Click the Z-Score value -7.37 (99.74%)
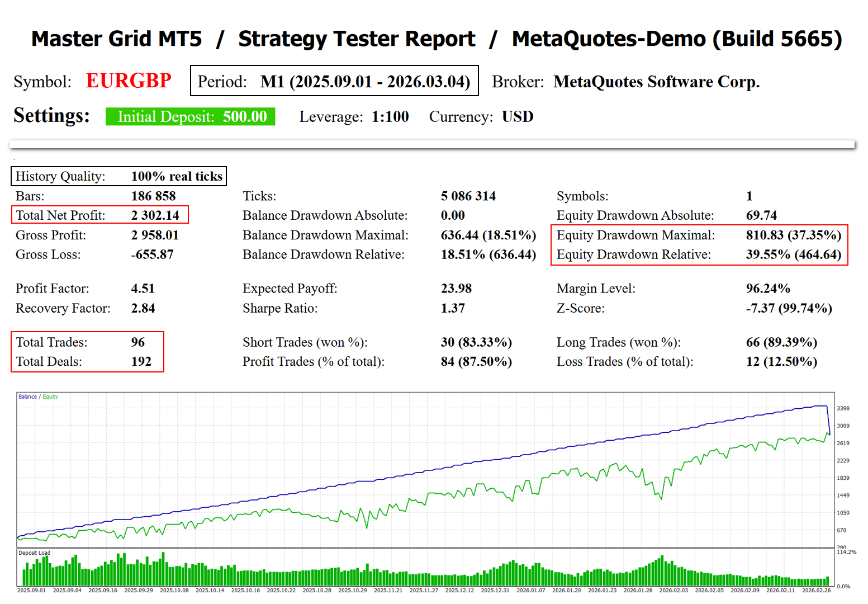Viewport: 868px width, 604px height. pyautogui.click(x=789, y=308)
